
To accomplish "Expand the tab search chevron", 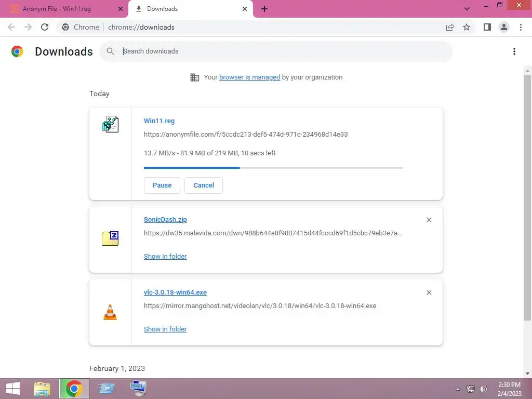I will [x=467, y=9].
